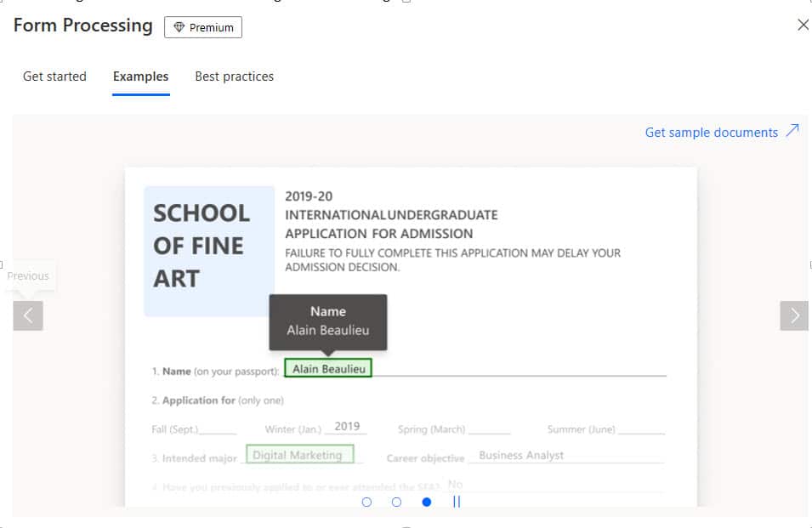
Task: Switch to the Get started tab
Action: (54, 77)
